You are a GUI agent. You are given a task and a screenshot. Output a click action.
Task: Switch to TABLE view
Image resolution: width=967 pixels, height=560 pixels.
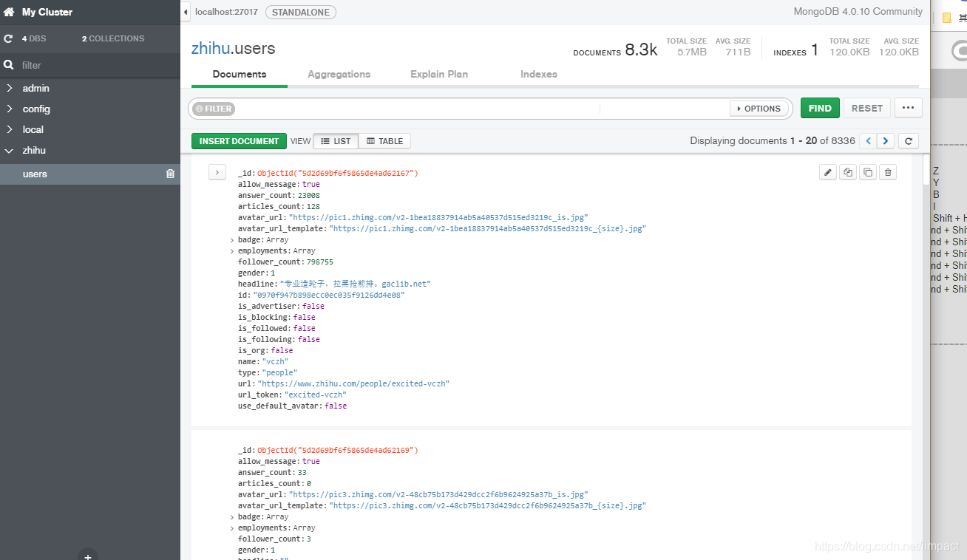[385, 141]
